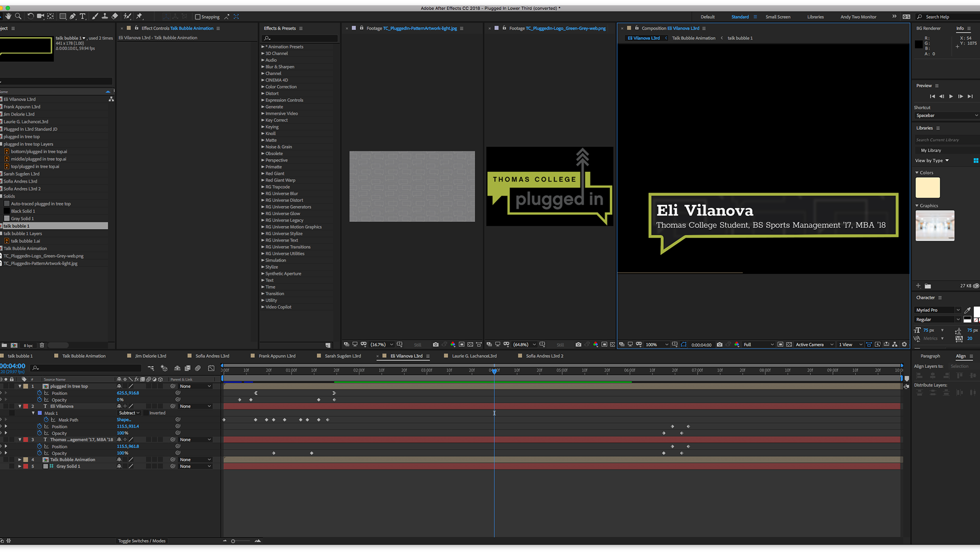This screenshot has height=553, width=980.
Task: Toggle the Position stopwatch of the Eli Vilanova layer
Action: (x=40, y=426)
